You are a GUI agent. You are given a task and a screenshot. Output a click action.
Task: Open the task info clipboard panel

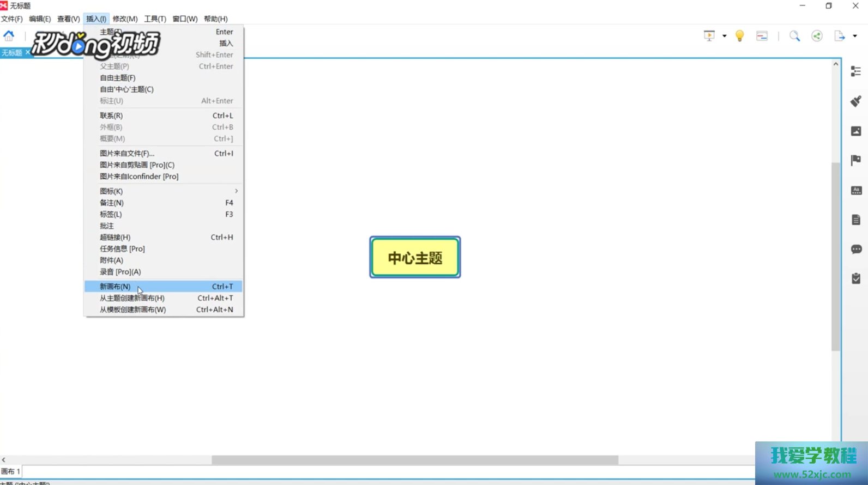[855, 278]
